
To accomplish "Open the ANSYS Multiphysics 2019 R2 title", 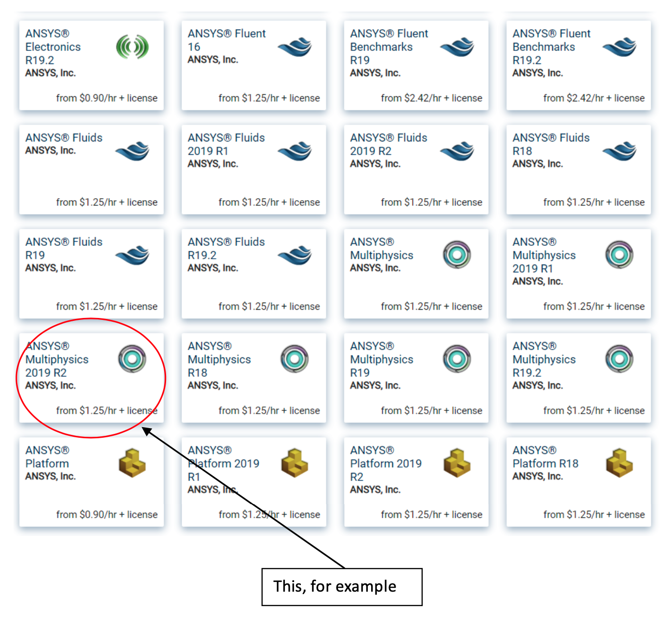I will point(57,359).
